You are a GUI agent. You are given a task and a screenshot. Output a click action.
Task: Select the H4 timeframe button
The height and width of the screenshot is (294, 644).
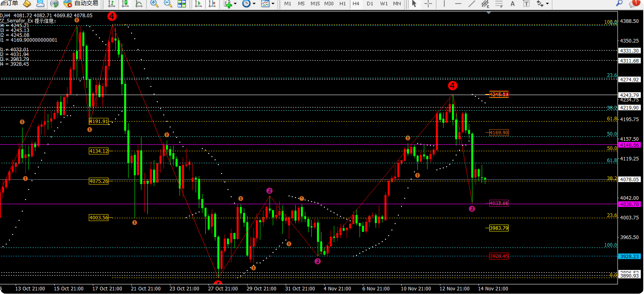(x=356, y=4)
